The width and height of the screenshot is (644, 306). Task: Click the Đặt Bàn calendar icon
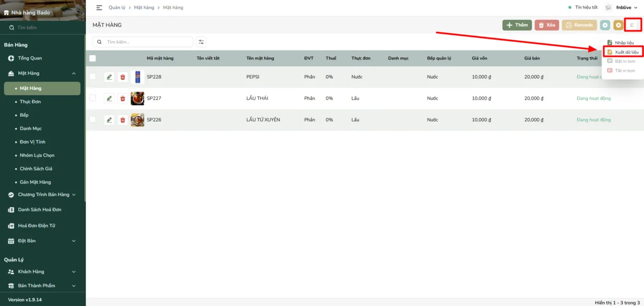11,241
